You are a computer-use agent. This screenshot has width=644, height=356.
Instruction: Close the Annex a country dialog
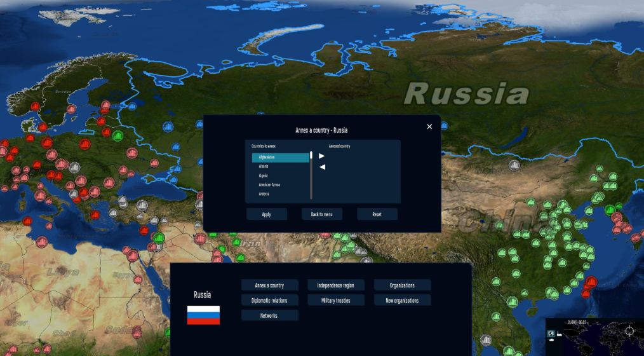tap(429, 127)
